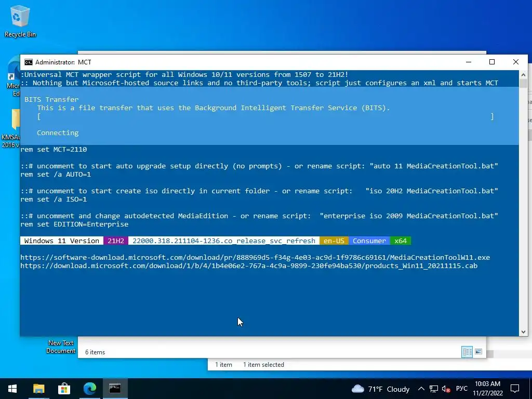Click 'rem set EDITION=Enterprise' line

[74, 224]
